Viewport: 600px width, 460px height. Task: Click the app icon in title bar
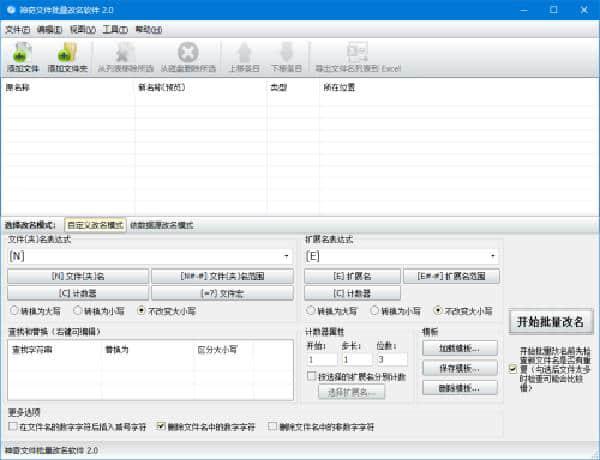point(11,9)
